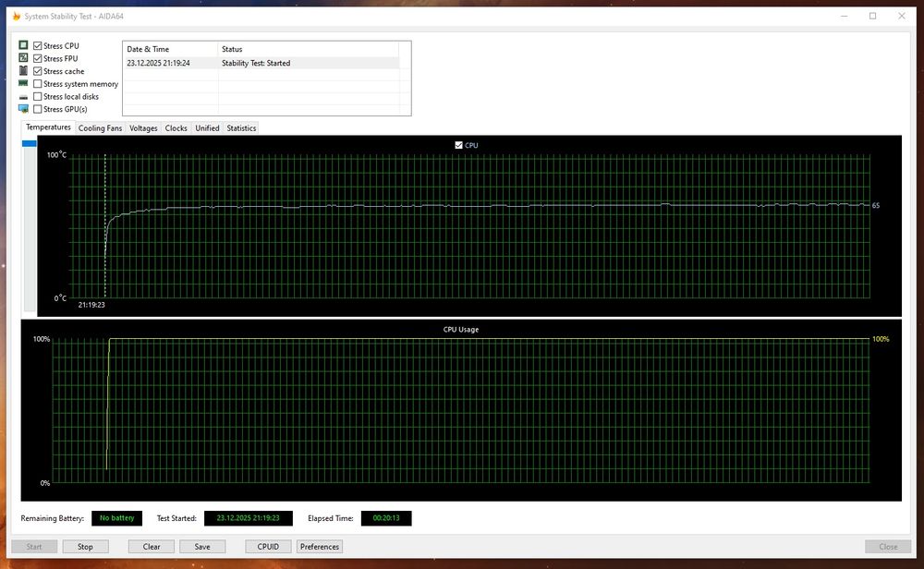Click the 21:19:23 time label under graph
This screenshot has width=924, height=569.
point(91,305)
